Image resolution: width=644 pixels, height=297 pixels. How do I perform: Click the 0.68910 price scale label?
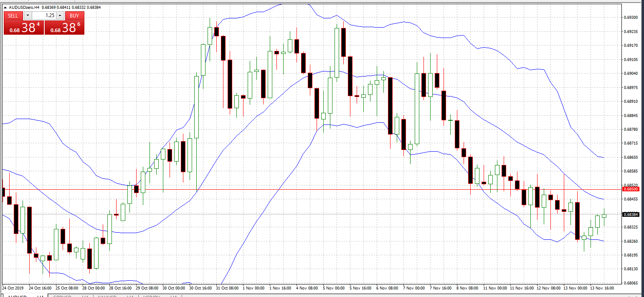pyautogui.click(x=631, y=101)
